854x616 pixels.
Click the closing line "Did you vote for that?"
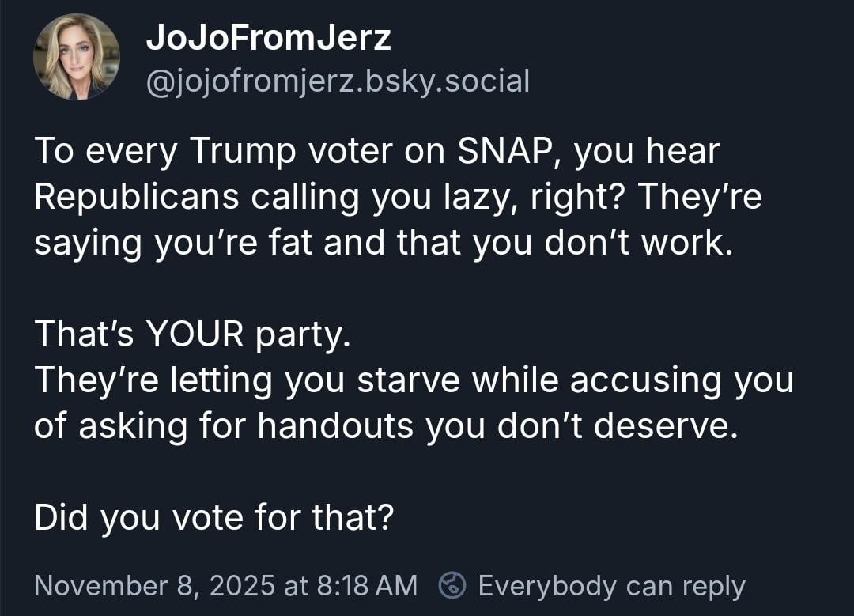coord(213,519)
